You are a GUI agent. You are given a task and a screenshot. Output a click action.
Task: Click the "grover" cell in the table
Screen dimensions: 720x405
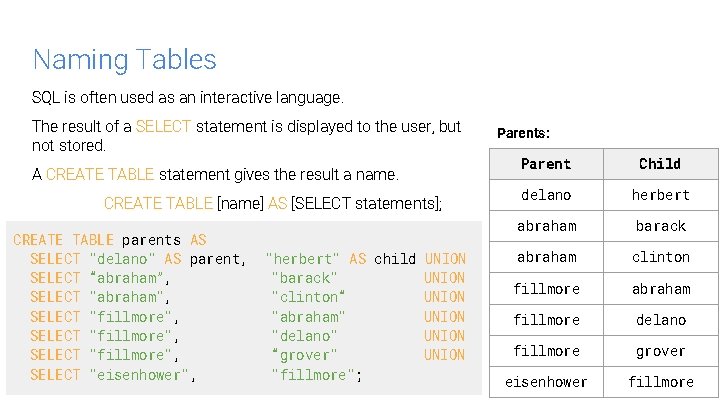click(660, 351)
